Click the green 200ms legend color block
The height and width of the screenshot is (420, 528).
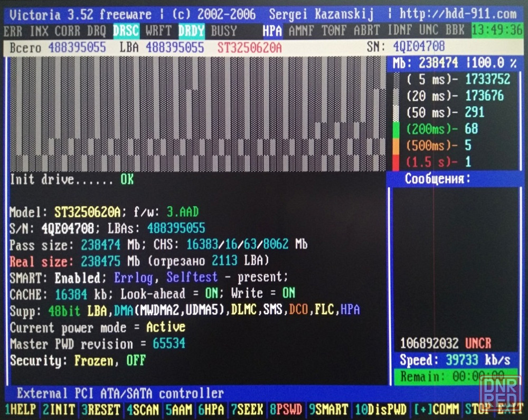(x=396, y=129)
